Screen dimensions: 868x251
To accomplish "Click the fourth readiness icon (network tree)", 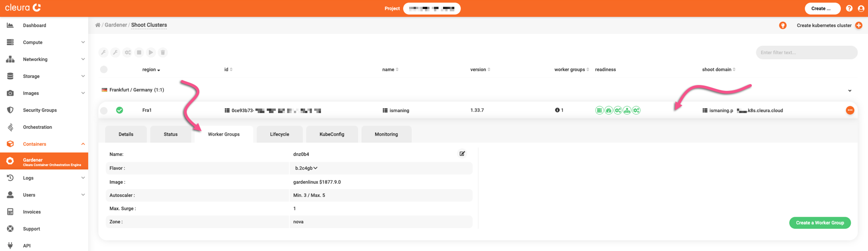I will click(x=627, y=110).
